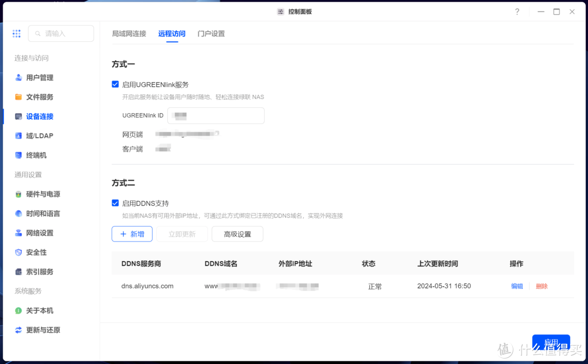The height and width of the screenshot is (364, 588).
Task: Open 网络设置 in the sidebar
Action: click(x=37, y=233)
